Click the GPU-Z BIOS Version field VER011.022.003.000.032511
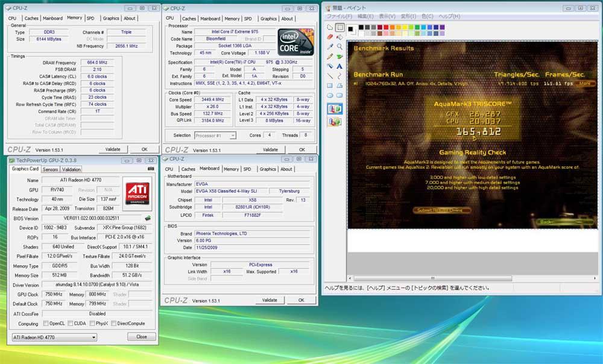603x364 pixels. 92,218
